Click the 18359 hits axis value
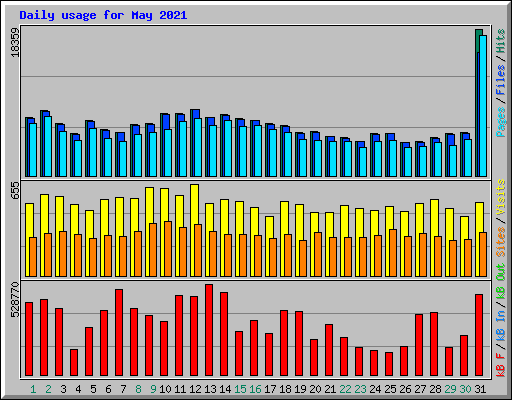The height and width of the screenshot is (400, 512). pos(15,42)
